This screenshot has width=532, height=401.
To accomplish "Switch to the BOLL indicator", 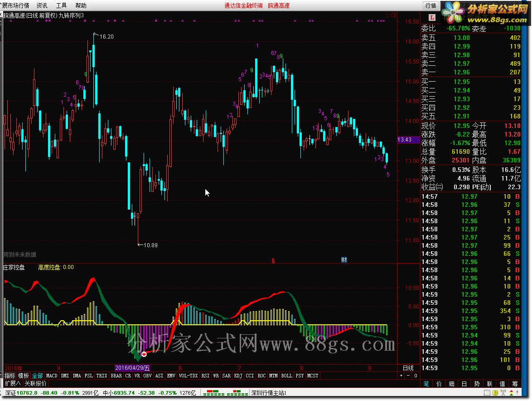I will [x=287, y=376].
